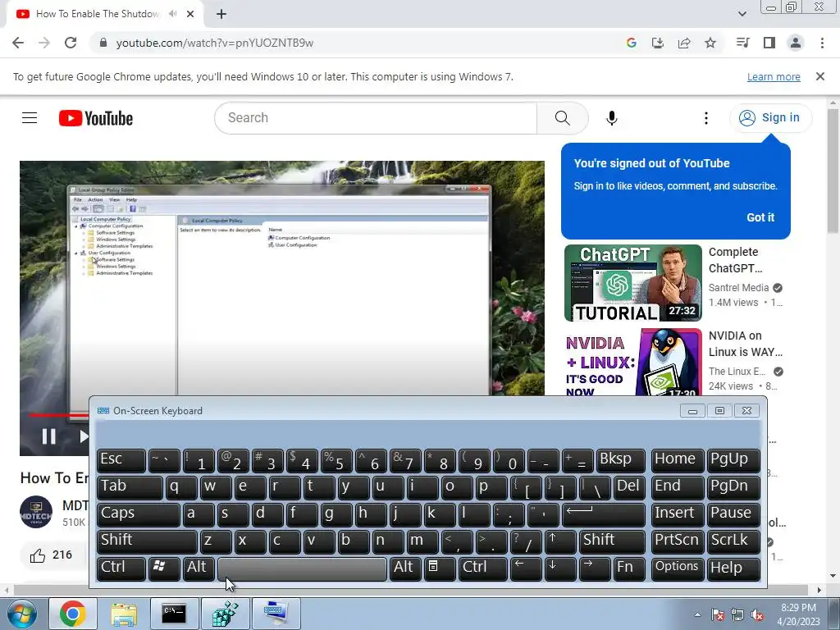Pause the video playback
The width and height of the screenshot is (840, 630).
click(48, 436)
